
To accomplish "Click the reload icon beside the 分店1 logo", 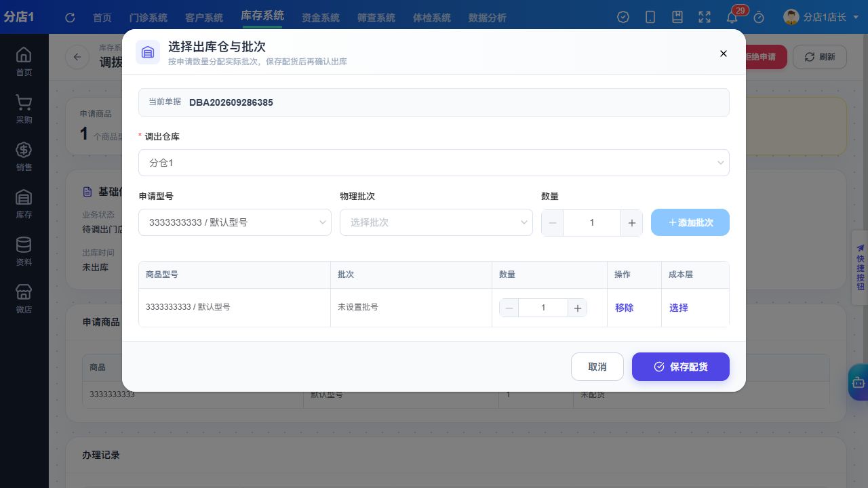I will (70, 18).
